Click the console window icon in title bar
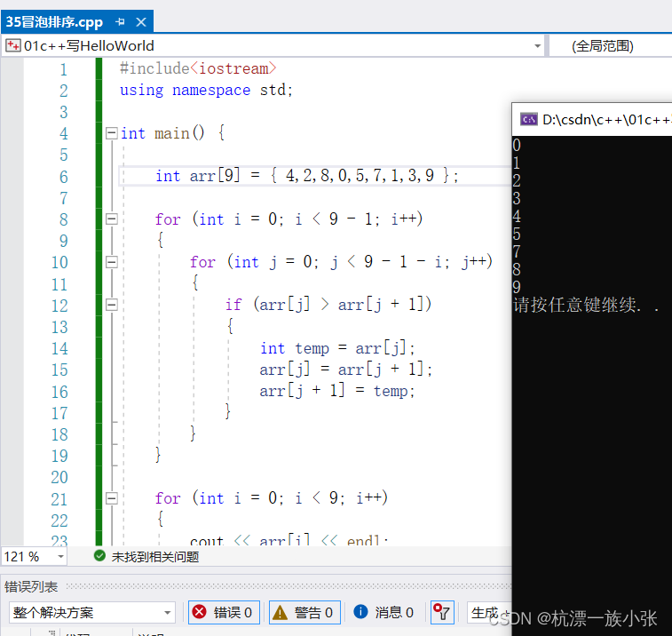Viewport: 672px width, 636px height. click(528, 119)
